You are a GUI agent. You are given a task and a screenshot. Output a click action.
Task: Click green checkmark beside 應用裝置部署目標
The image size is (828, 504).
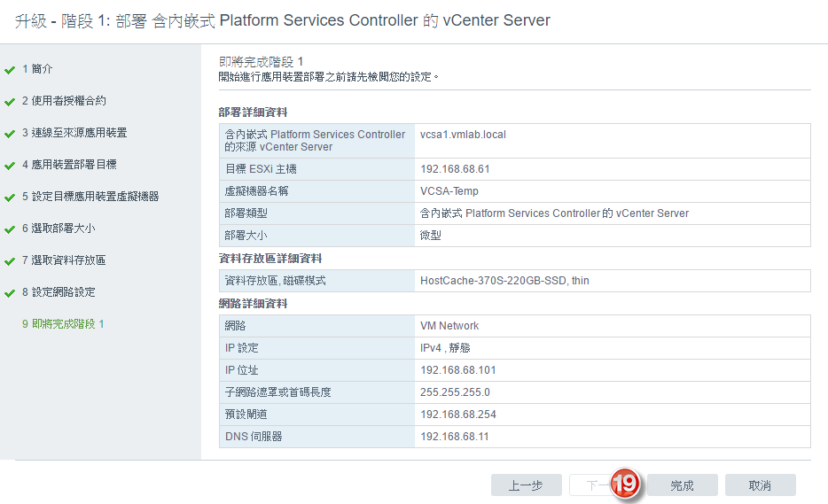click(10, 166)
